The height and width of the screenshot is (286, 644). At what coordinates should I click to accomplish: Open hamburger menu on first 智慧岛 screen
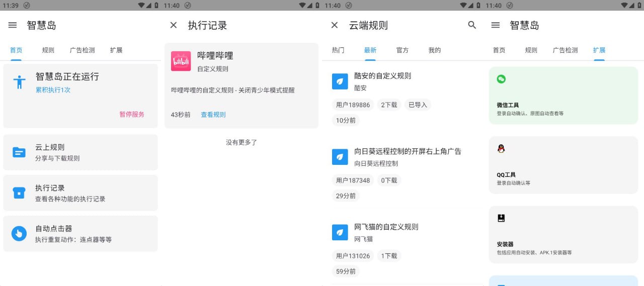(x=13, y=25)
